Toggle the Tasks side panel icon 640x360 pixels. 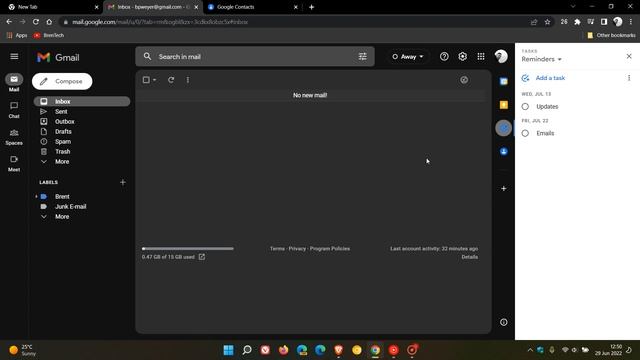click(x=504, y=128)
